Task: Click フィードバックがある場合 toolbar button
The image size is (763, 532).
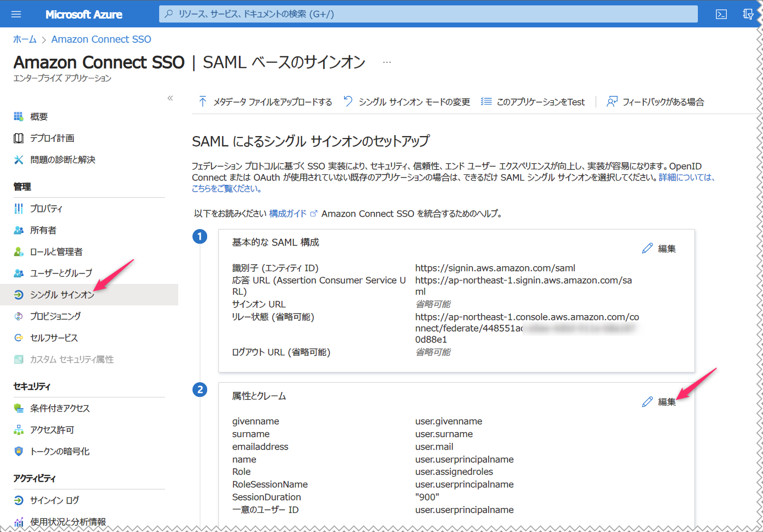Action: coord(655,102)
